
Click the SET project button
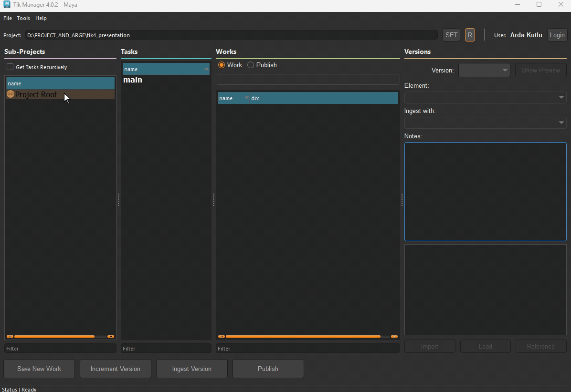pyautogui.click(x=451, y=35)
